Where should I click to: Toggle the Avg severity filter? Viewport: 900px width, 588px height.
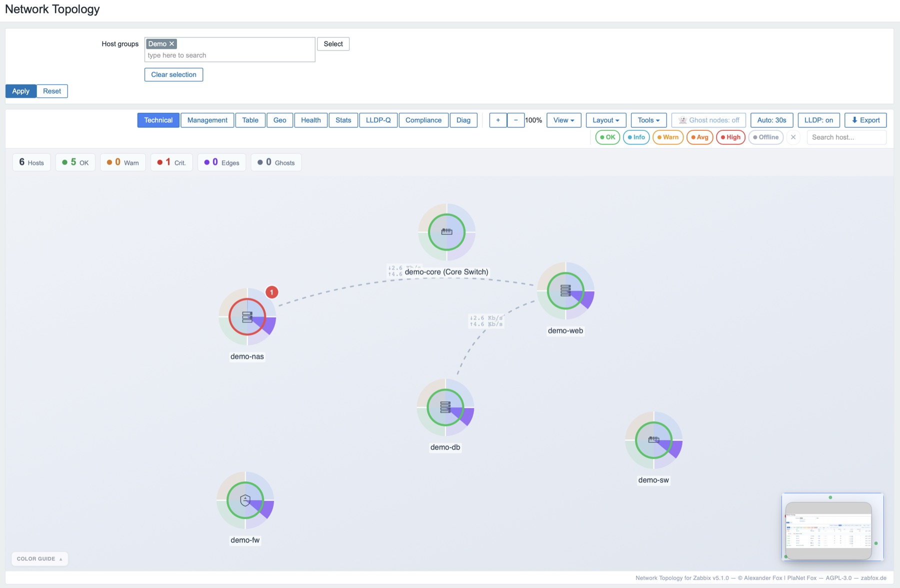(699, 137)
